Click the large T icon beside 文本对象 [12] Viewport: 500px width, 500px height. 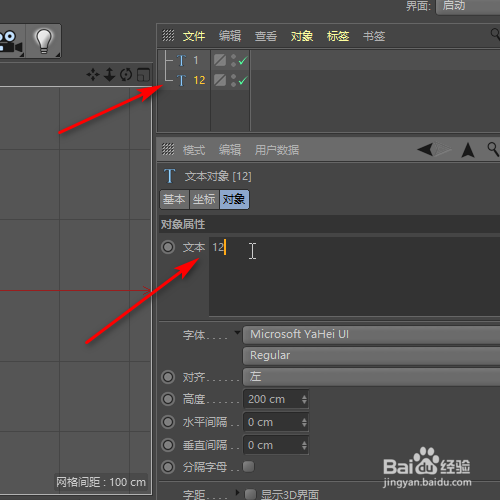(x=170, y=176)
